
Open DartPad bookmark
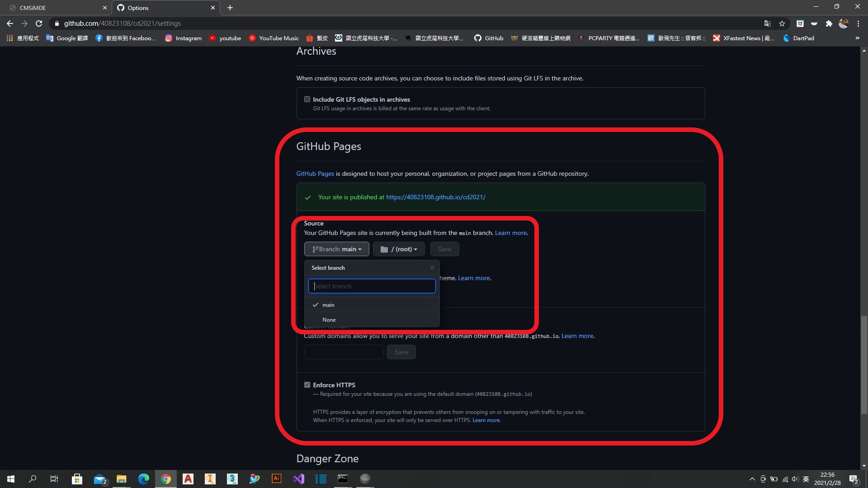[x=798, y=38]
